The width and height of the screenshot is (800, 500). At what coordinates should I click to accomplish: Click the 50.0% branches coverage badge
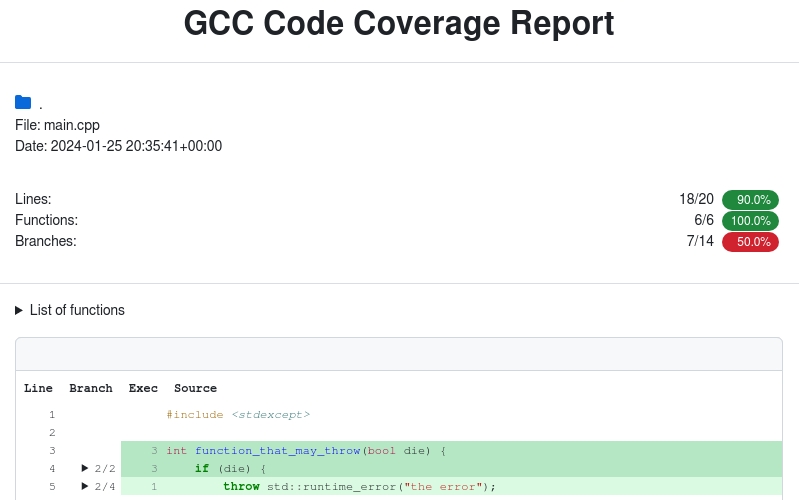[750, 241]
